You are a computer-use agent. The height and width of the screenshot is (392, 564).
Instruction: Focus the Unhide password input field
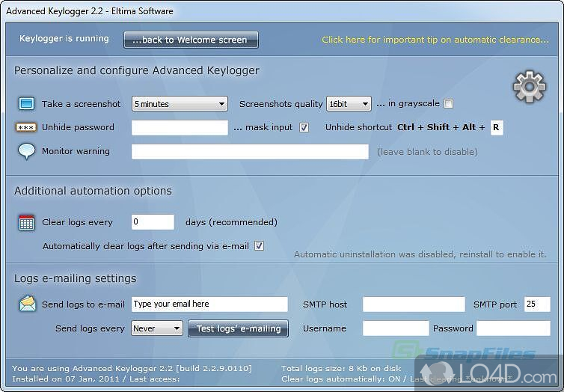click(180, 128)
